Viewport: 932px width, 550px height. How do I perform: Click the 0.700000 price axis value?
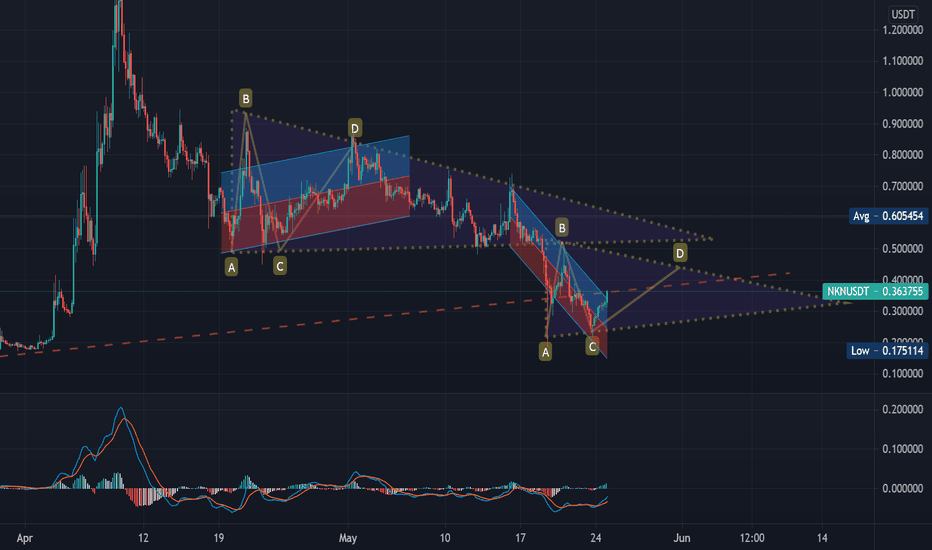tap(903, 186)
